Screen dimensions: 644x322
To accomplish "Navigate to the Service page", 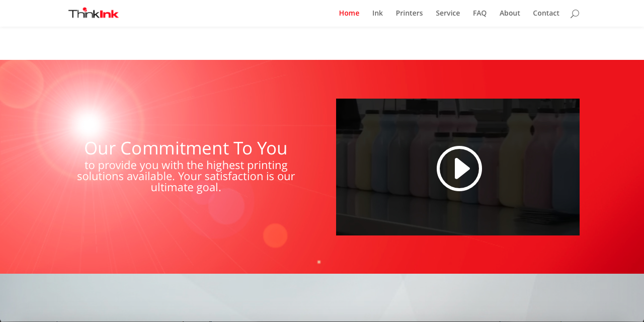I will [448, 13].
